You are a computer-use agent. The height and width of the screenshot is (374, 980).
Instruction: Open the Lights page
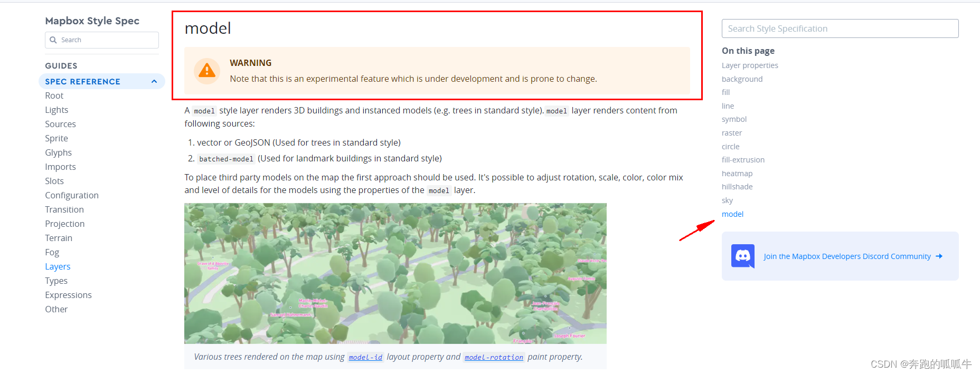coord(56,110)
